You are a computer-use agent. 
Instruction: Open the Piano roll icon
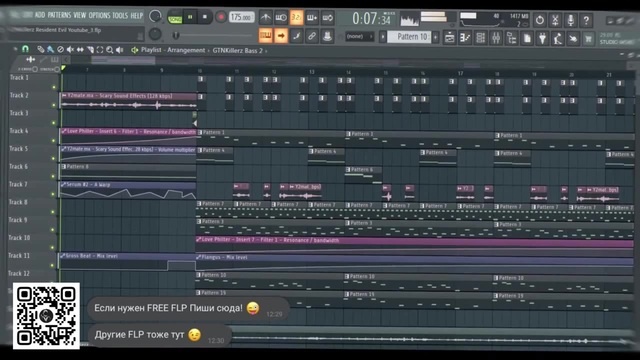[x=465, y=38]
